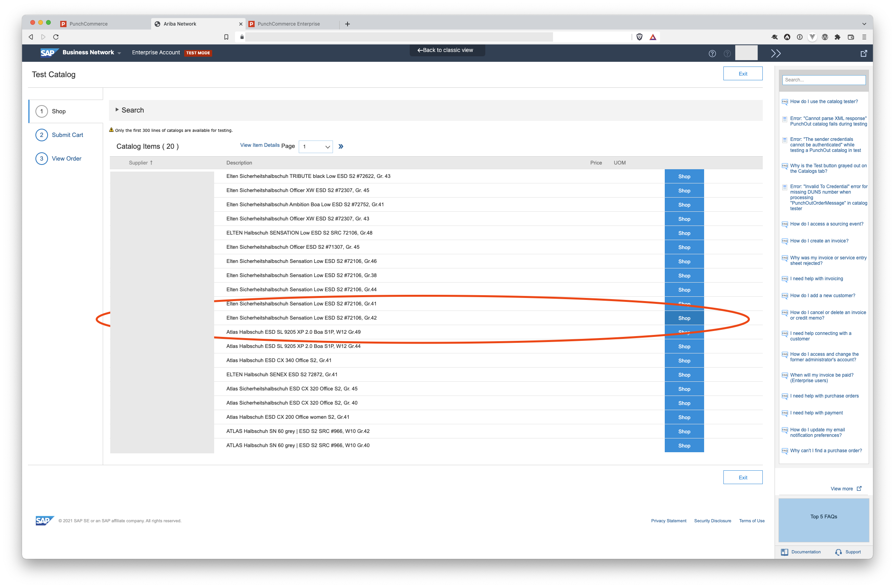Click View more external link icon

pos(859,488)
